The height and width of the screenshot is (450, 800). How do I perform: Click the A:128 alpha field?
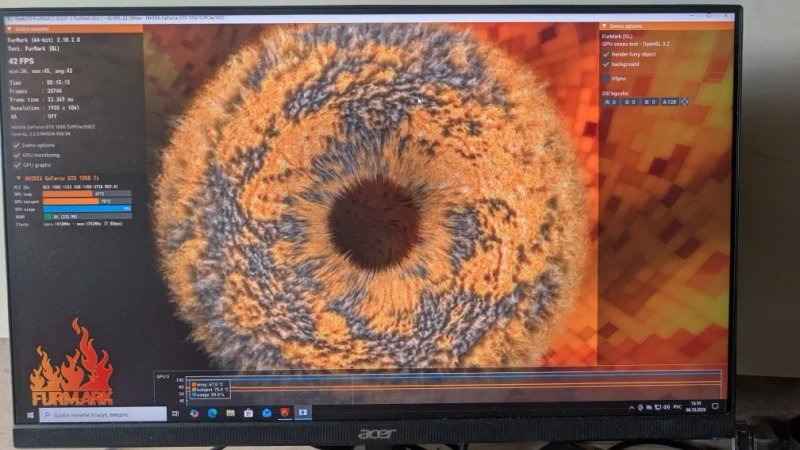(x=669, y=102)
